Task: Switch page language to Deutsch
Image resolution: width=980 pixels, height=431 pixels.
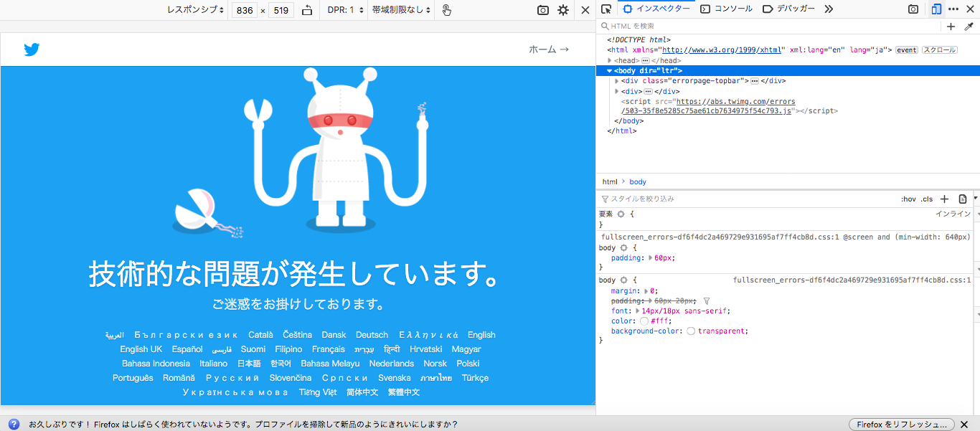Action: pos(372,335)
